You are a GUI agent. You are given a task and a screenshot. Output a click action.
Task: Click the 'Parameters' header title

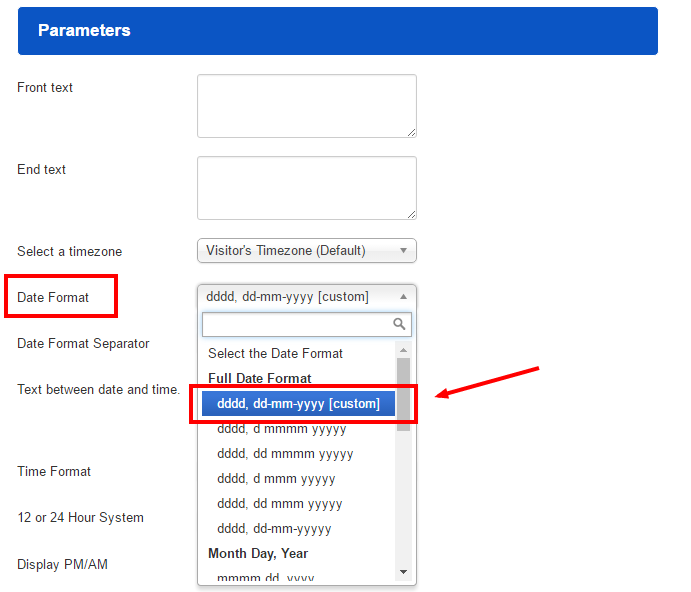[84, 30]
